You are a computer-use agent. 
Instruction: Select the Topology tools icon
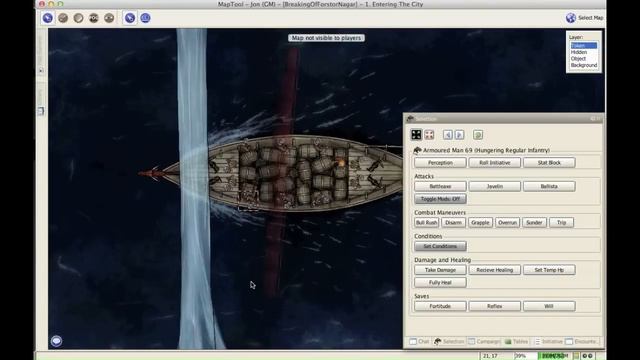[109, 18]
